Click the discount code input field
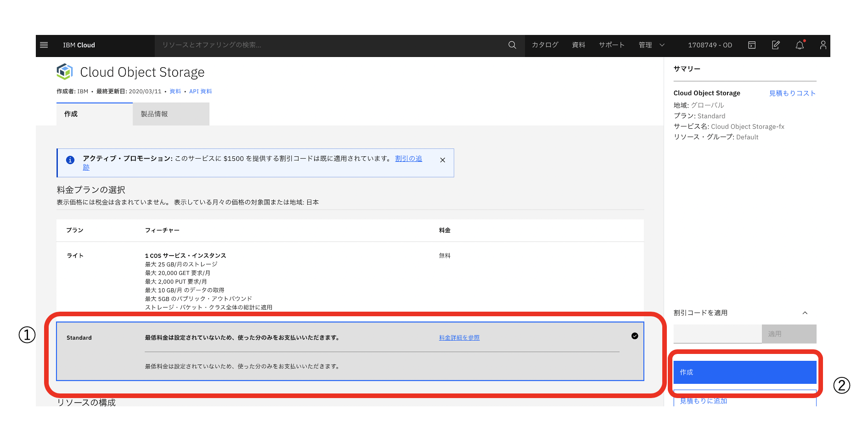Viewport: 868px width, 433px height. (717, 334)
